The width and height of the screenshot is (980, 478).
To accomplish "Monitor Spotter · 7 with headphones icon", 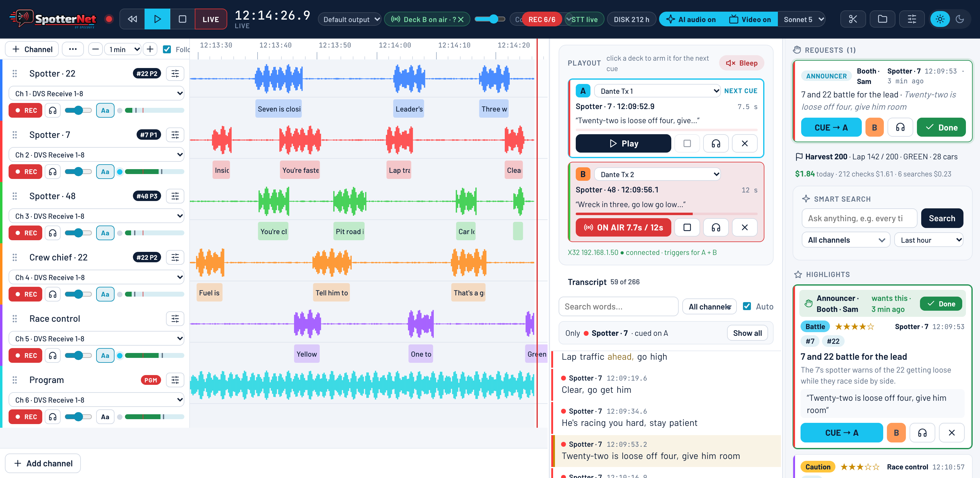I will pyautogui.click(x=52, y=172).
